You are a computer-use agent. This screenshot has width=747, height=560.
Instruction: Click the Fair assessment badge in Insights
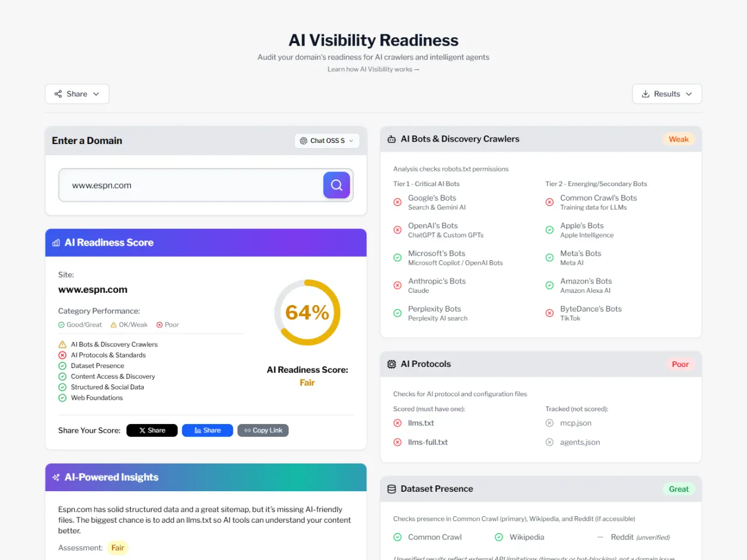[118, 548]
